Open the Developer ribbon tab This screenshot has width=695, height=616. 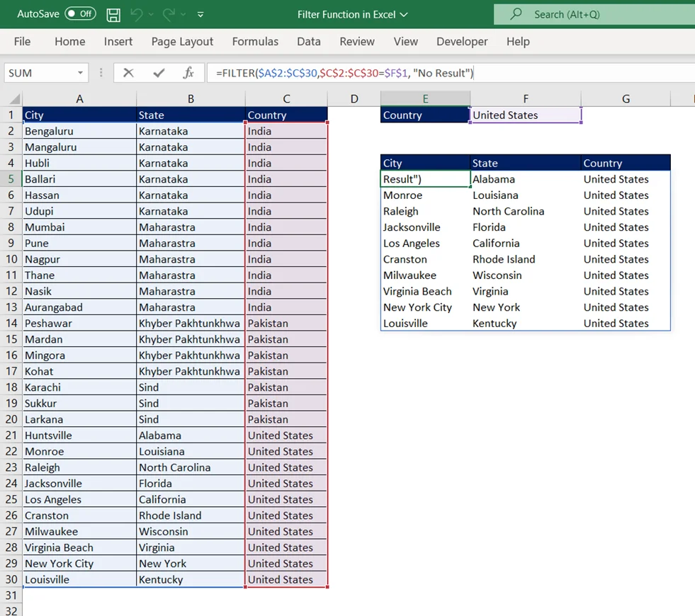click(x=462, y=42)
